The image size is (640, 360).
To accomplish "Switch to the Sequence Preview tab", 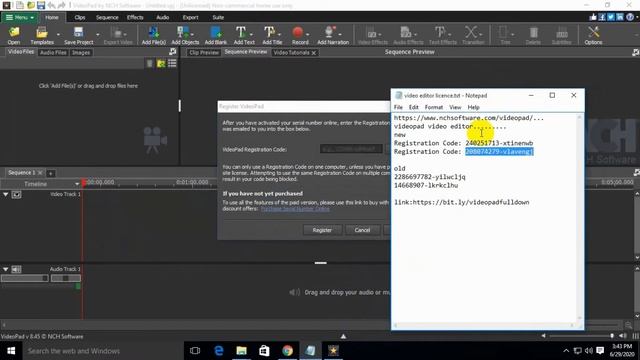I will pos(246,52).
